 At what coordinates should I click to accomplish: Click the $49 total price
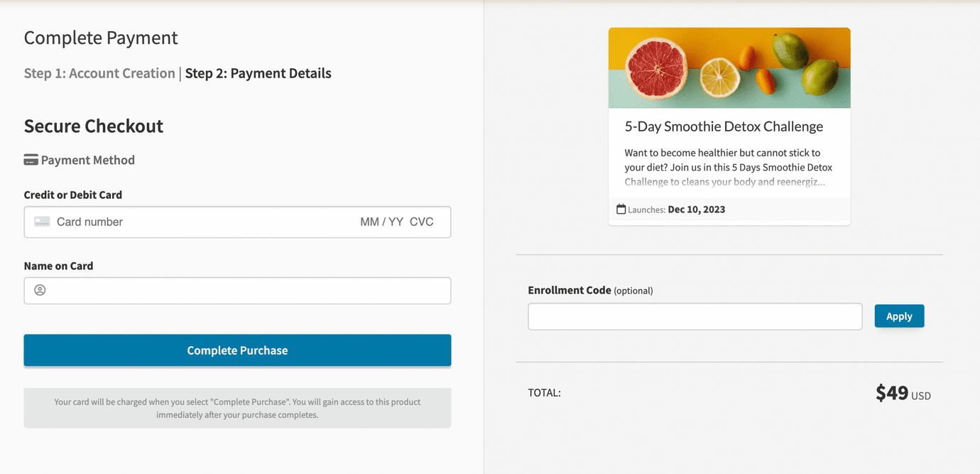892,393
